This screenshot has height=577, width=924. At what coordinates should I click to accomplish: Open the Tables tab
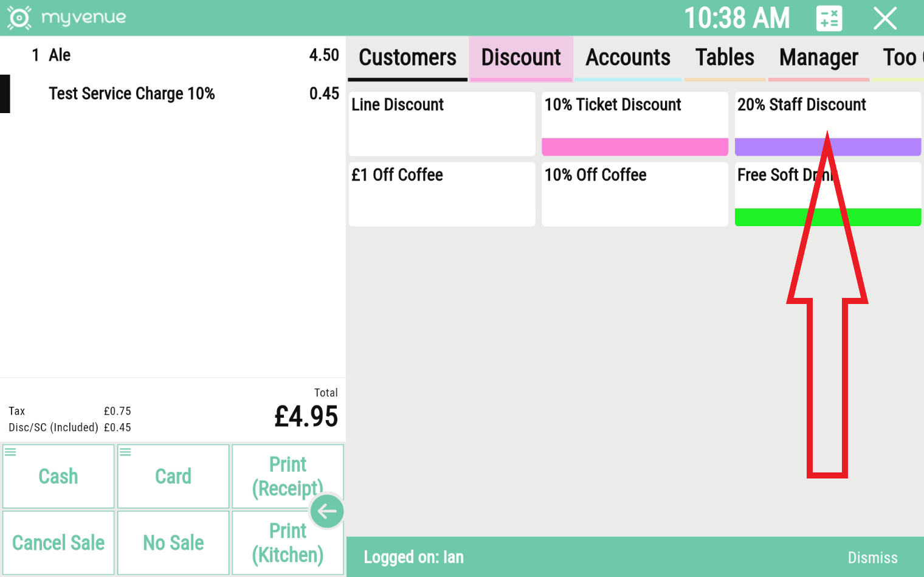coord(725,57)
